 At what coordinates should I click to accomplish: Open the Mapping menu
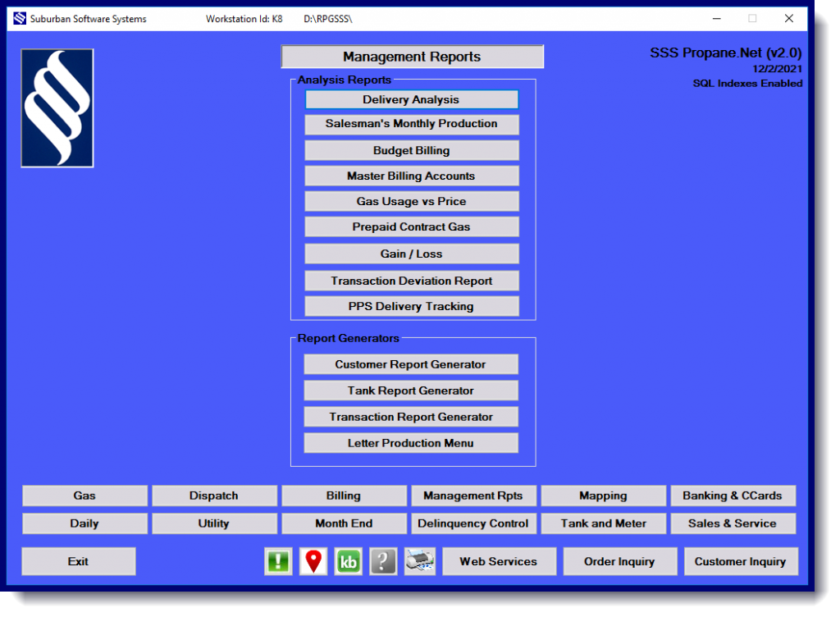(x=603, y=496)
